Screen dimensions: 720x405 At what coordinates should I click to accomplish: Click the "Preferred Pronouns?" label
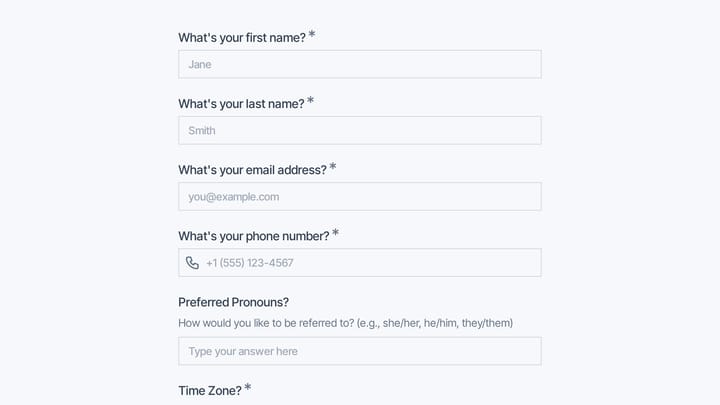233,302
